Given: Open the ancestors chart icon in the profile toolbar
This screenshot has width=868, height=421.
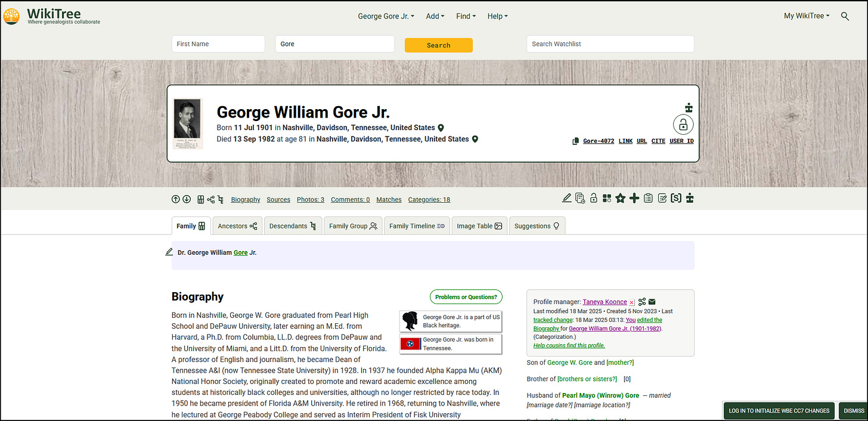Looking at the screenshot, I should [211, 199].
